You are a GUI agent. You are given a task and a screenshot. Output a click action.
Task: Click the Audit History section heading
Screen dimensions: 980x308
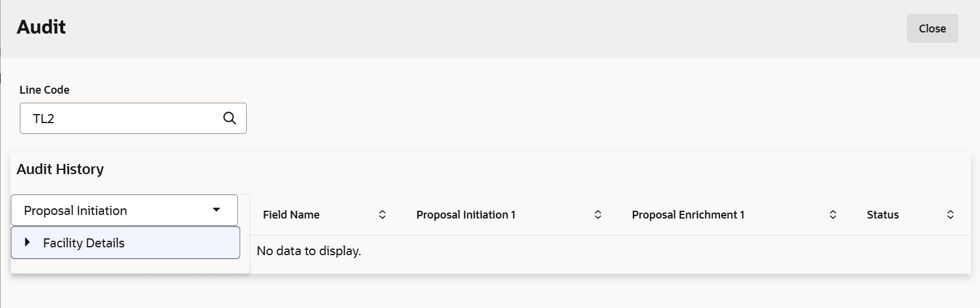click(60, 169)
